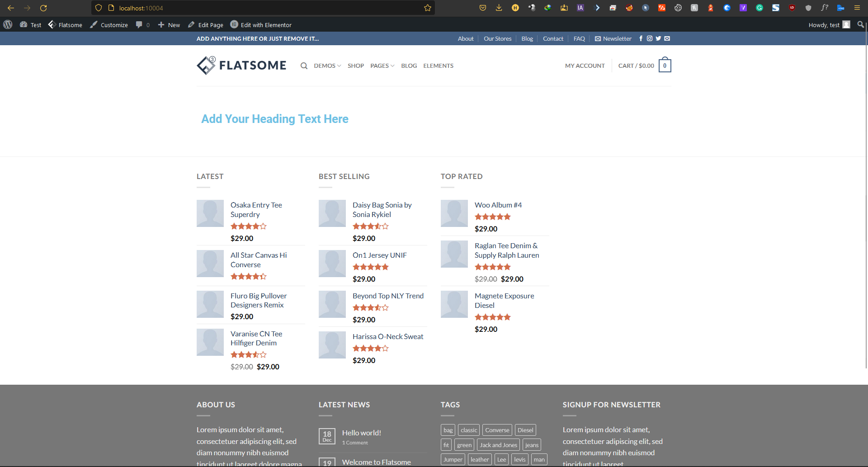Click the Twitter icon in header
868x467 pixels.
point(658,38)
